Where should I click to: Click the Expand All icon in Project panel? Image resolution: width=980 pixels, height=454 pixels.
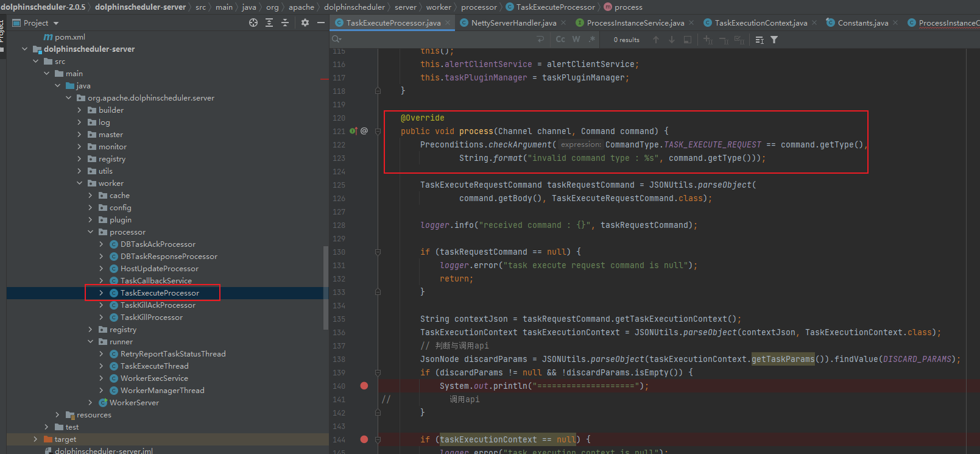[x=269, y=23]
